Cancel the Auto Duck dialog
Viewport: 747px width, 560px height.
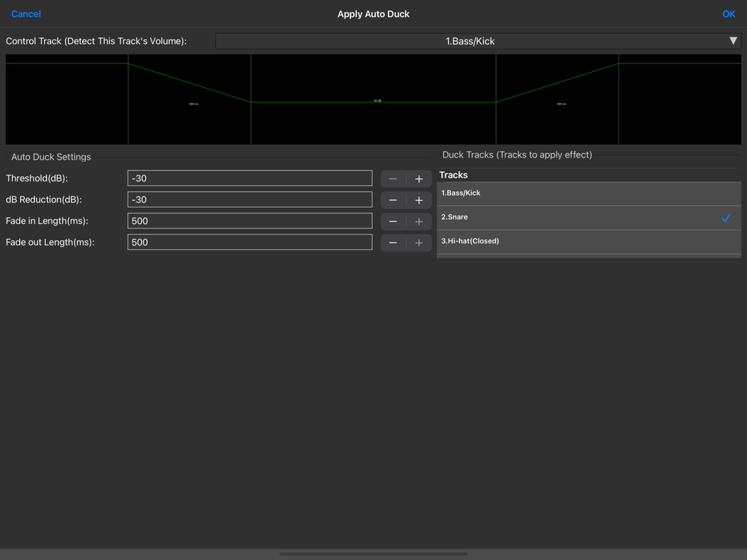(x=25, y=13)
